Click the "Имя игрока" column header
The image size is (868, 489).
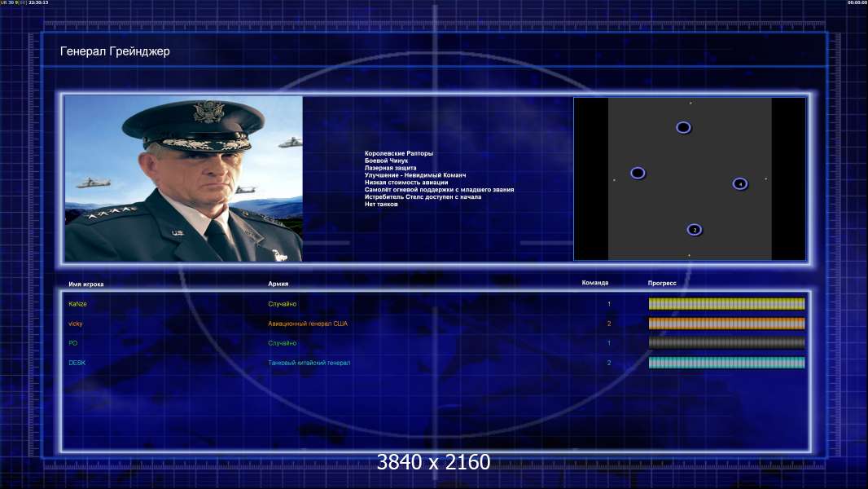(x=85, y=284)
